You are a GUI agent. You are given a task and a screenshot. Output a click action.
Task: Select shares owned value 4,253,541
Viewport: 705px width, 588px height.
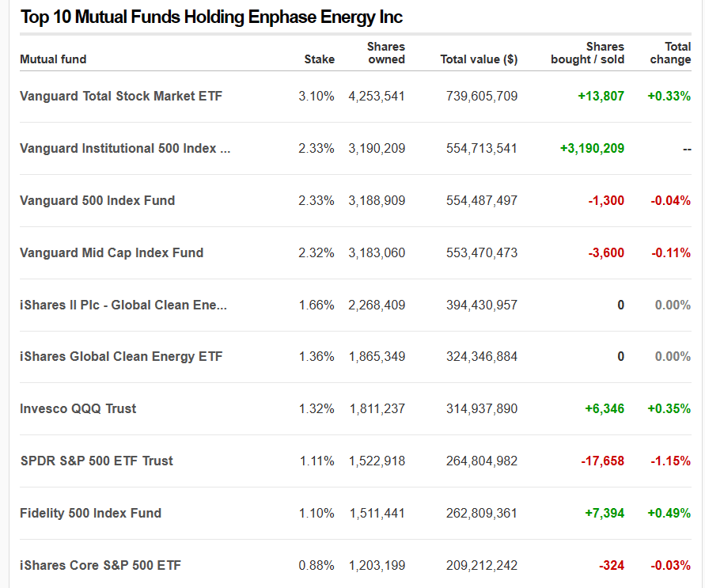377,97
